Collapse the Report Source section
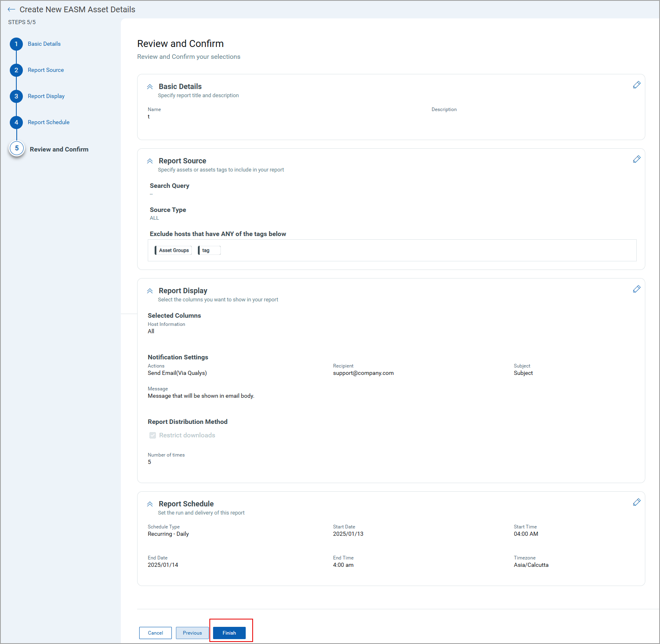 tap(150, 160)
